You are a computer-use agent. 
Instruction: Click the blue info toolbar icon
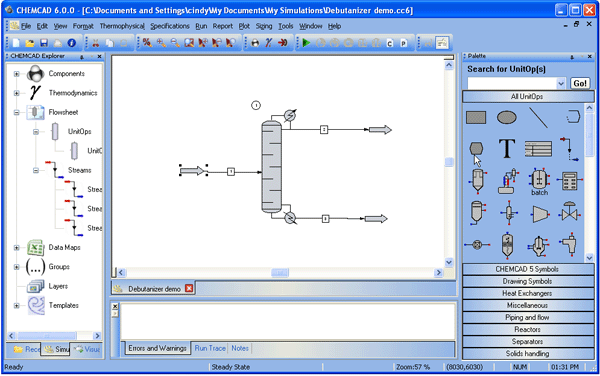[72, 43]
